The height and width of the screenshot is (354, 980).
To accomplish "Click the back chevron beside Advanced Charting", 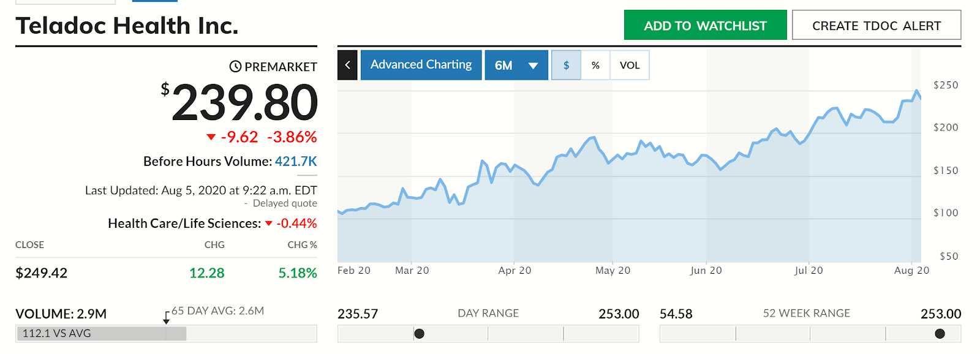I will (348, 65).
